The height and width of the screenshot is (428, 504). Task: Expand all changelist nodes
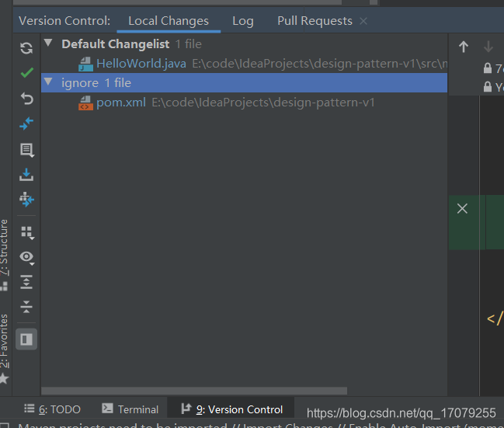click(26, 282)
